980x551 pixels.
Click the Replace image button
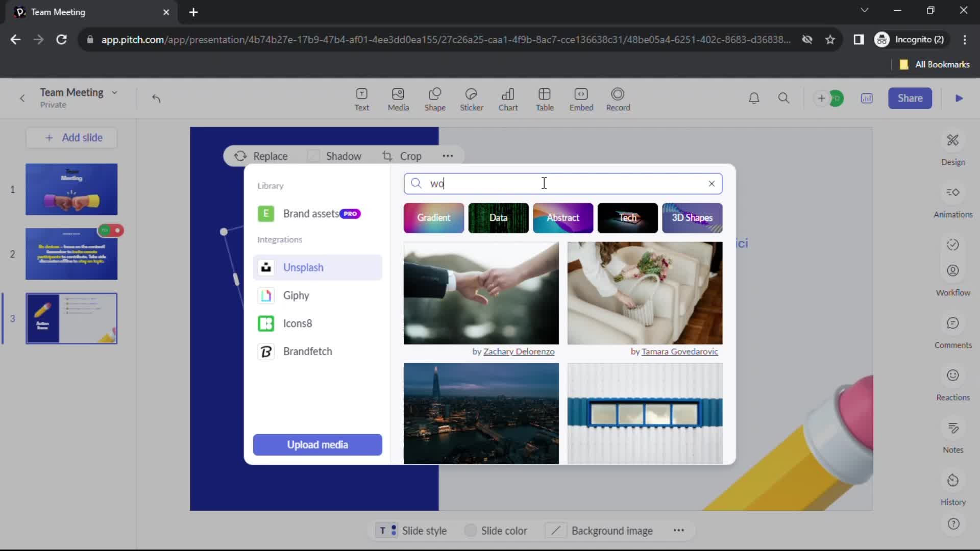point(261,156)
